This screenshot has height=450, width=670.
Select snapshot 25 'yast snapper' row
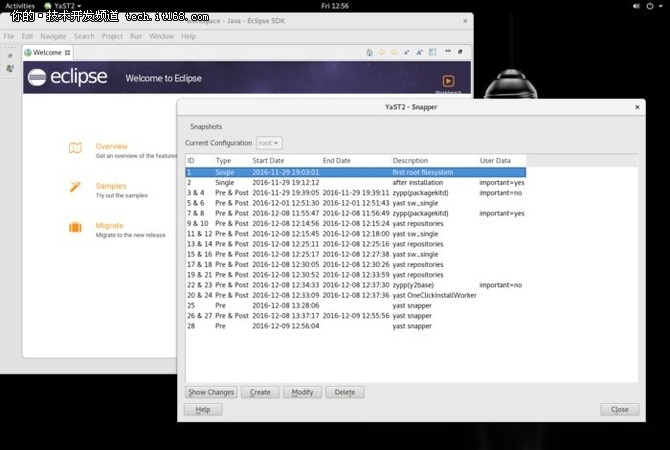356,306
